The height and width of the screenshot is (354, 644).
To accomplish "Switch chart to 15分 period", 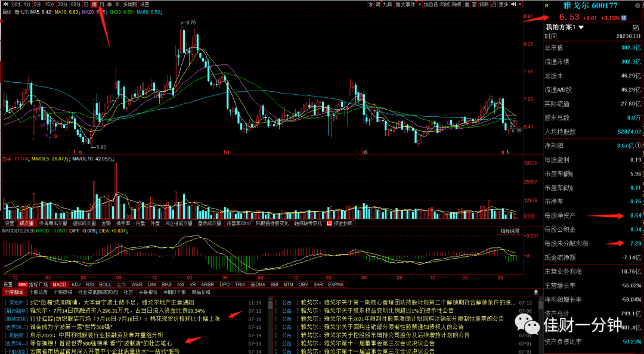I will click(49, 4).
